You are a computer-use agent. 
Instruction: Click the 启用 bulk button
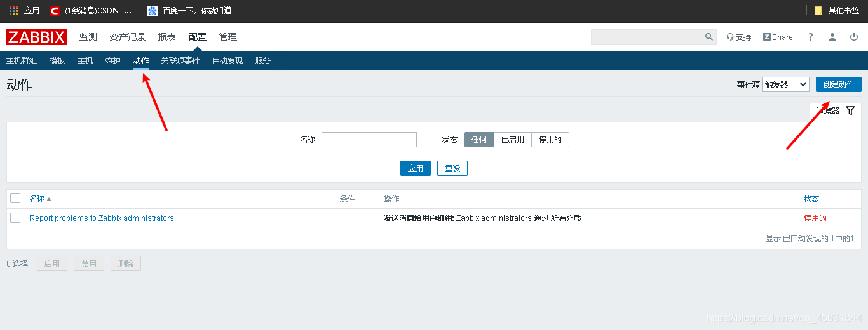52,263
